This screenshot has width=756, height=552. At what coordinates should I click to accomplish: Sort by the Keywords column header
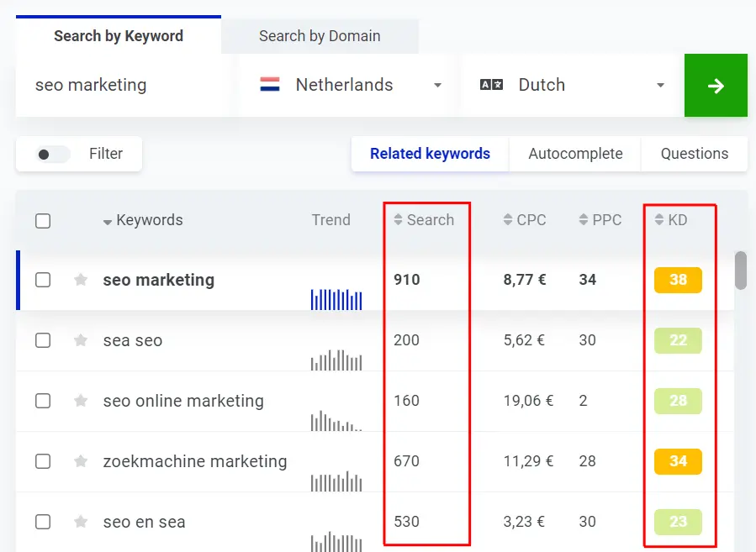click(x=143, y=220)
